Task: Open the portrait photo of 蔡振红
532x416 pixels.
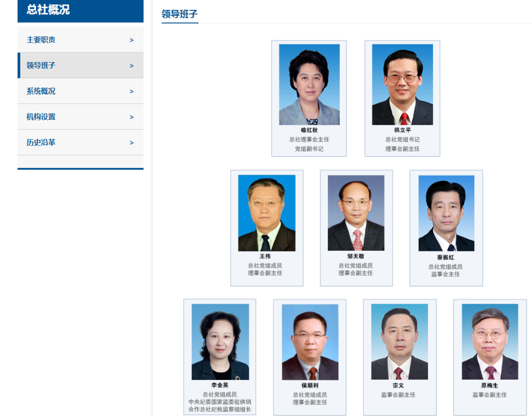Action: point(446,213)
